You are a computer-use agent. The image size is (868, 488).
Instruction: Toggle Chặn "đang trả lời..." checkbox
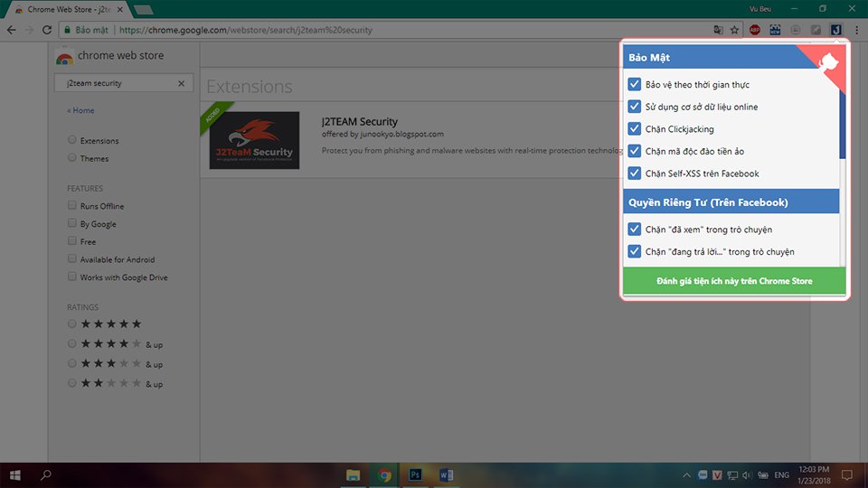click(x=635, y=250)
